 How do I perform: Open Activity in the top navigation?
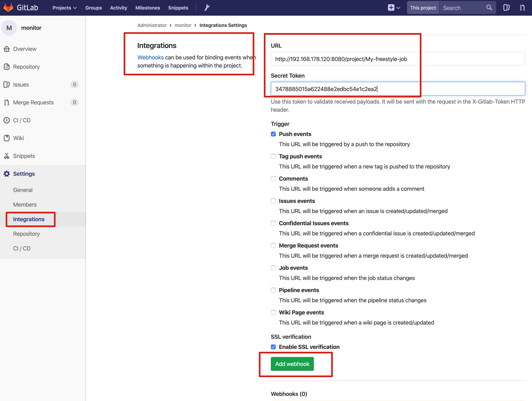tap(119, 8)
